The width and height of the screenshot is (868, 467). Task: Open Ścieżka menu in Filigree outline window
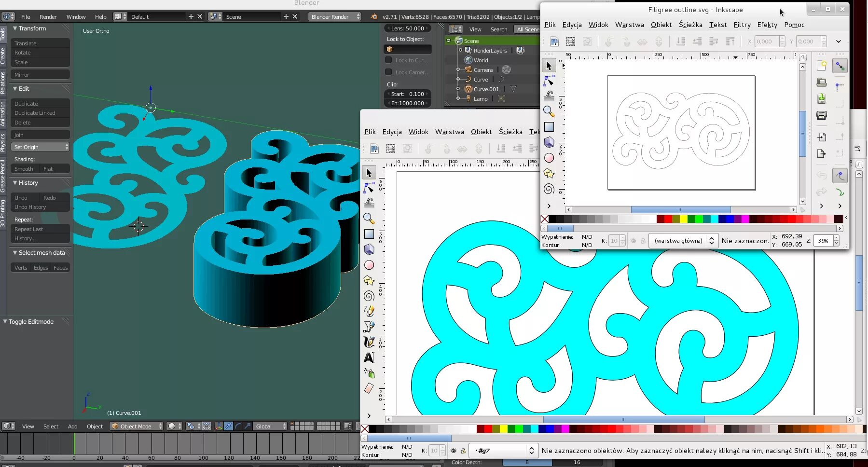pyautogui.click(x=690, y=25)
